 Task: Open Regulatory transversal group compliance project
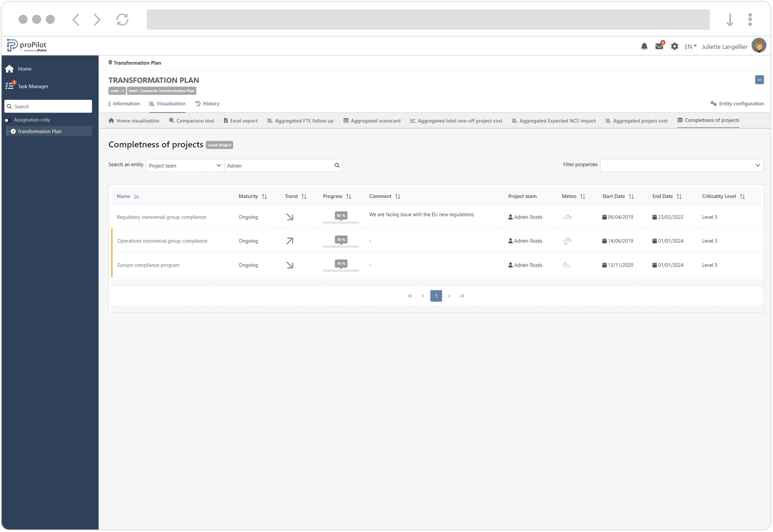pyautogui.click(x=161, y=217)
